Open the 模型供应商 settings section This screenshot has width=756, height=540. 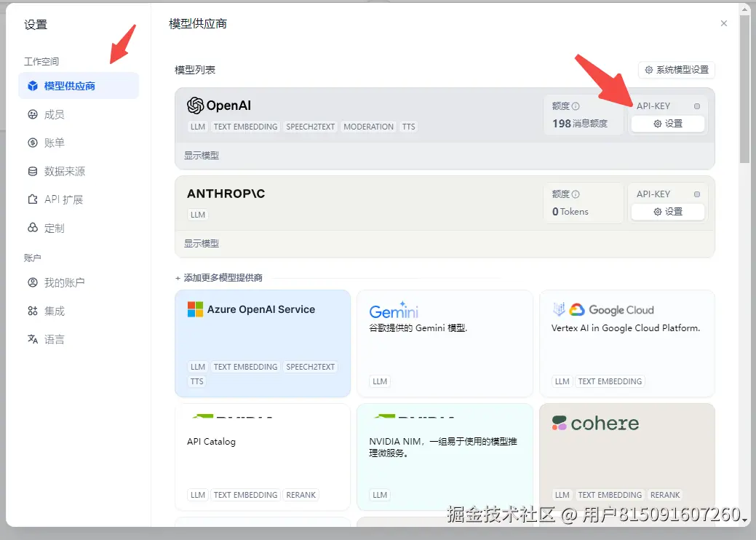coord(79,86)
